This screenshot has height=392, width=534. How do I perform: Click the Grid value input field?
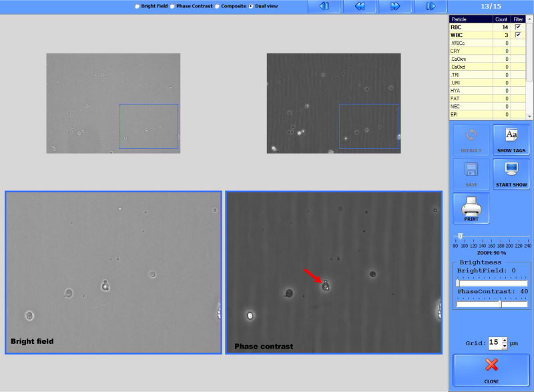pyautogui.click(x=494, y=343)
